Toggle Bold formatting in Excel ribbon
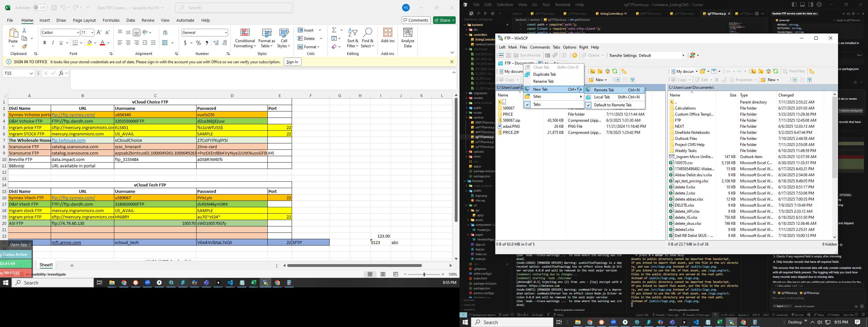The width and height of the screenshot is (868, 327). [x=44, y=43]
